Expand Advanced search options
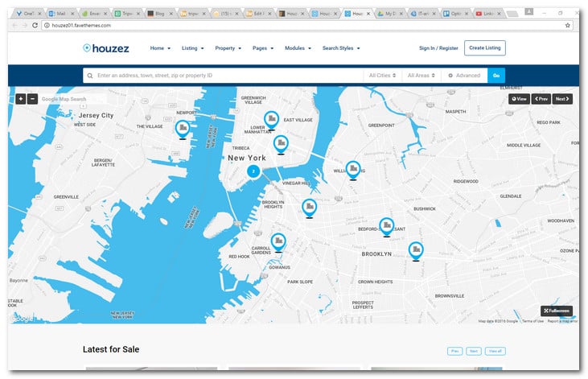 tap(464, 75)
